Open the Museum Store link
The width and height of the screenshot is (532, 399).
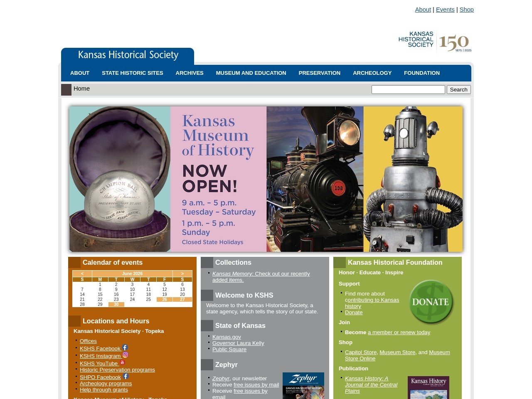[x=397, y=352]
